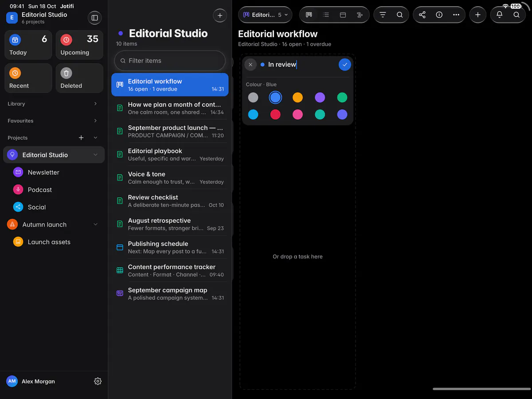Screen dimensions: 532x399
Task: Open the Deleted items list
Action: click(79, 78)
